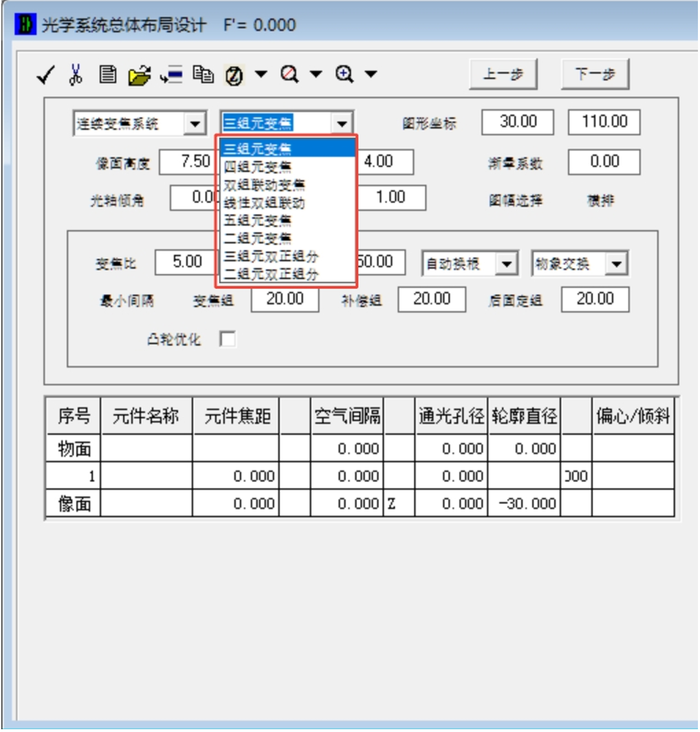The height and width of the screenshot is (732, 700).
Task: Click the copy pages icon
Action: pos(202,74)
